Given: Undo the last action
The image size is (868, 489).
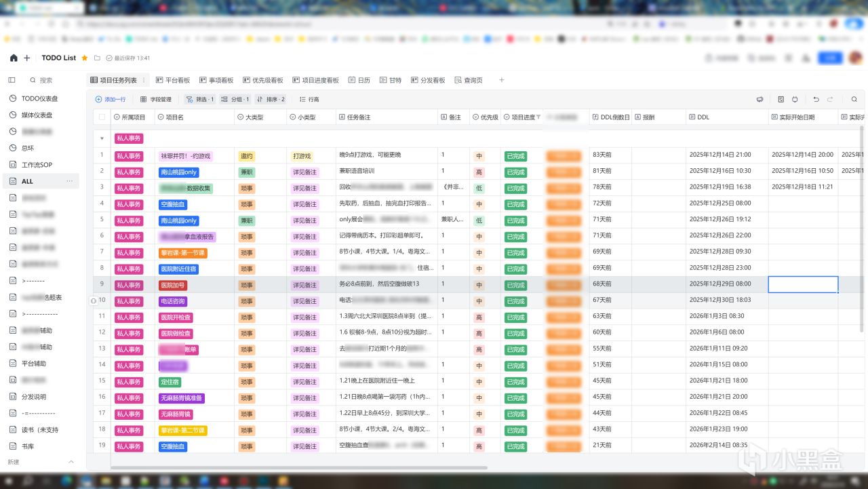Looking at the screenshot, I should (x=816, y=99).
